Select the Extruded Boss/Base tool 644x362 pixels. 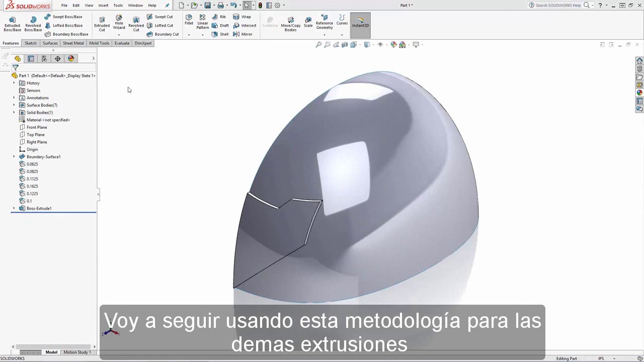[12, 24]
